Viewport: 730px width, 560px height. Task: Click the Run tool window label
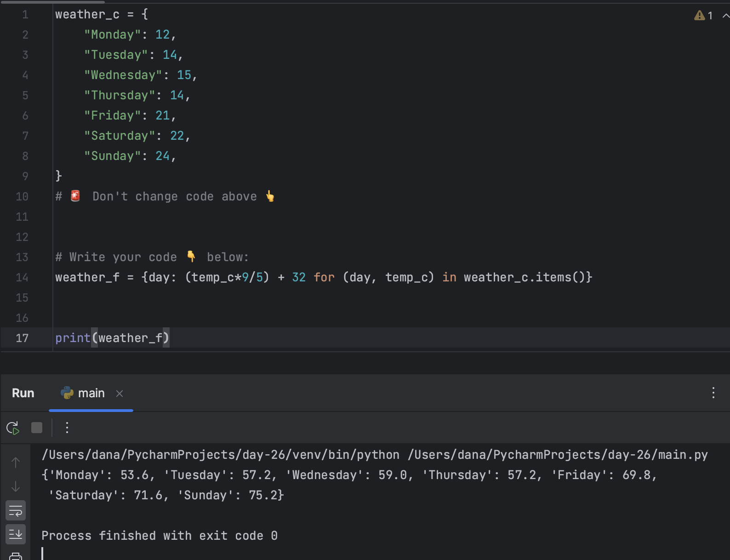23,393
